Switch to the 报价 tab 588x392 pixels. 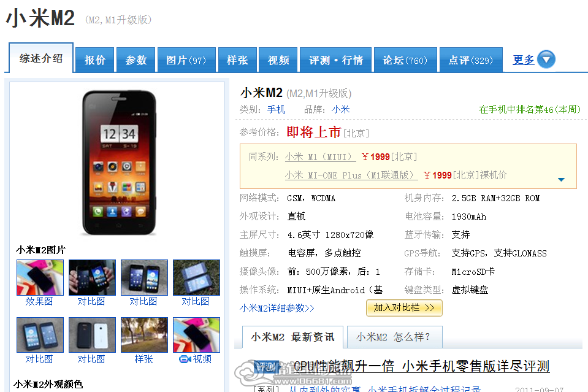tap(95, 60)
